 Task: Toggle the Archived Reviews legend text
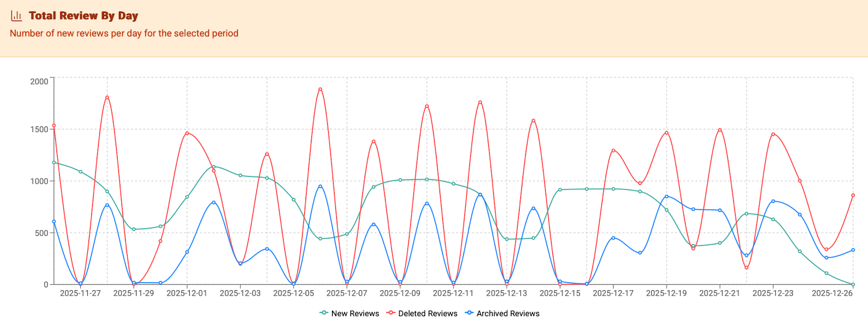[x=508, y=313]
